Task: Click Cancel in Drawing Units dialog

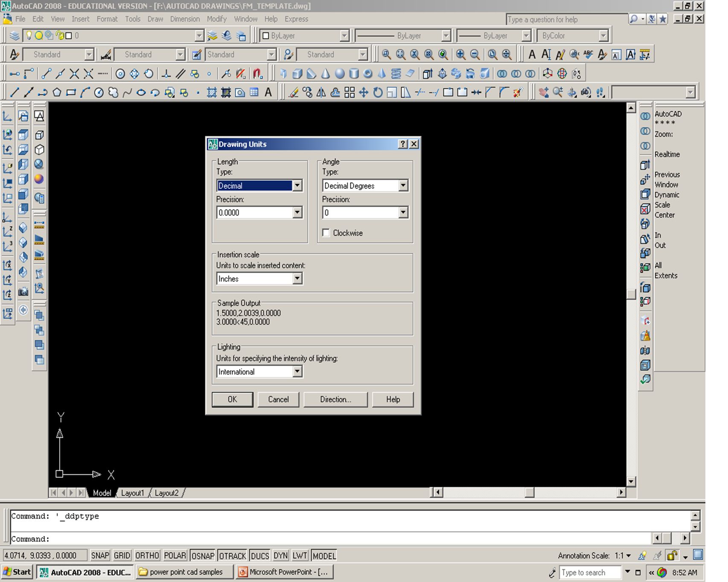Action: (x=278, y=399)
